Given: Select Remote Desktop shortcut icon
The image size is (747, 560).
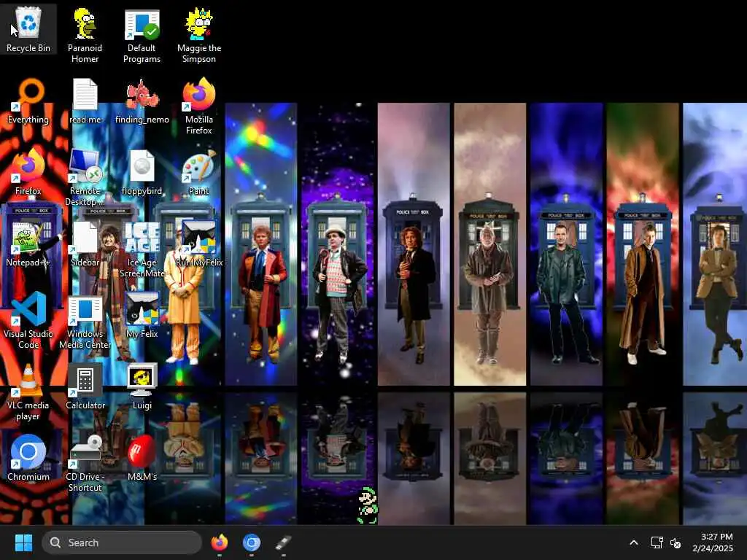Looking at the screenshot, I should coord(85,178).
